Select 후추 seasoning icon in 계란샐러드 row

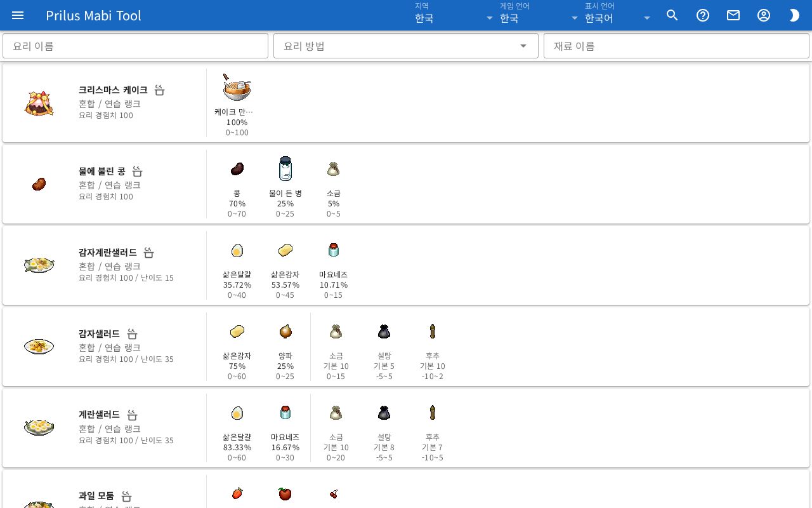click(433, 413)
